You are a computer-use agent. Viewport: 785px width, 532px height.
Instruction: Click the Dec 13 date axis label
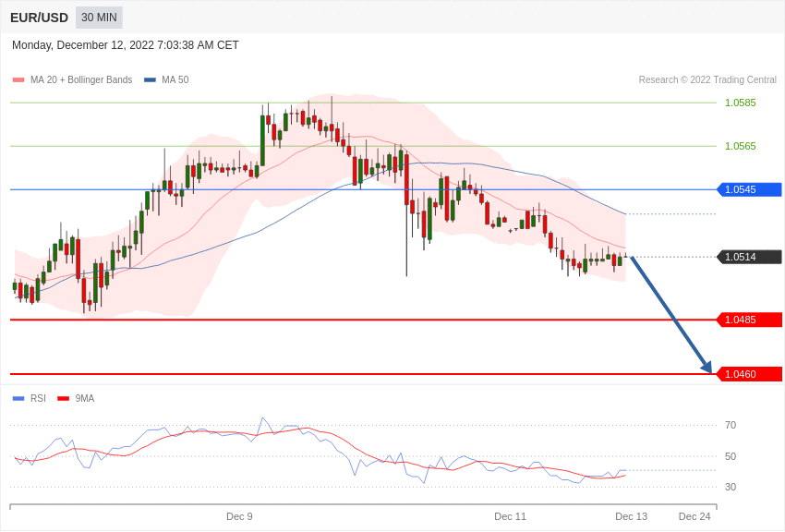pos(632,516)
